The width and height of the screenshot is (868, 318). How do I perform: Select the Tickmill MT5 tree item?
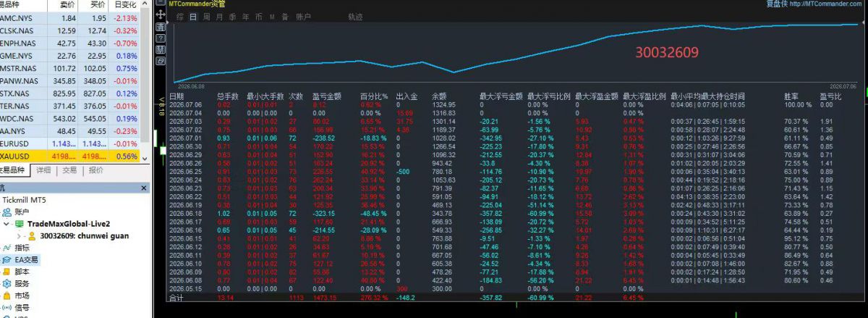(x=25, y=200)
